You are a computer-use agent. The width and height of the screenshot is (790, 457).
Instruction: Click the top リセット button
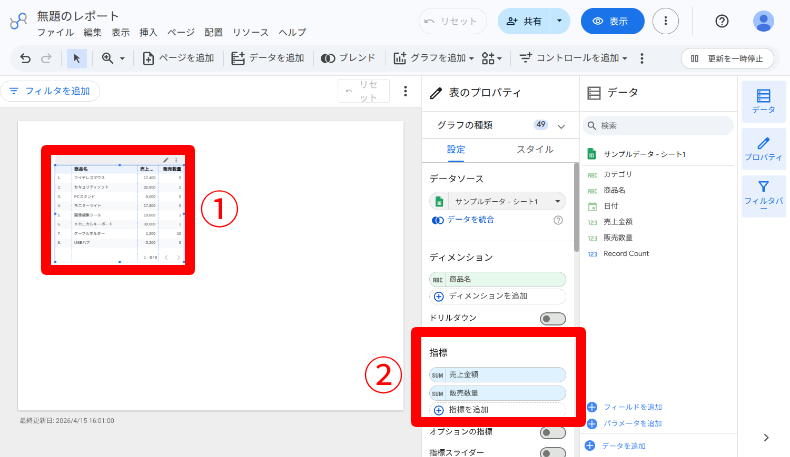click(452, 21)
